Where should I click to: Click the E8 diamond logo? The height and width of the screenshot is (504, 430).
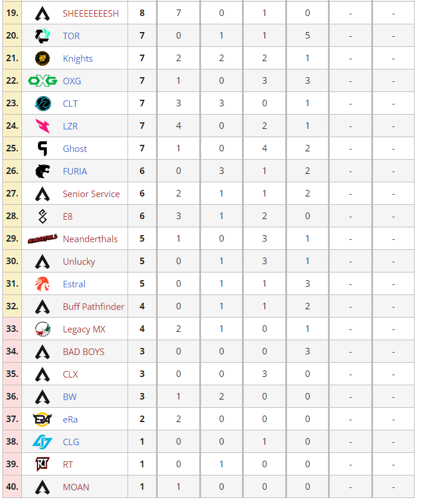point(42,216)
